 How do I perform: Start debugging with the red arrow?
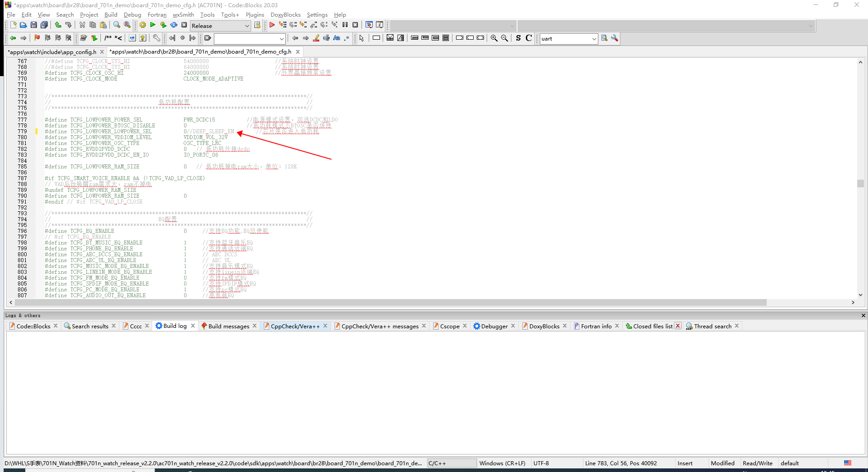pos(272,25)
